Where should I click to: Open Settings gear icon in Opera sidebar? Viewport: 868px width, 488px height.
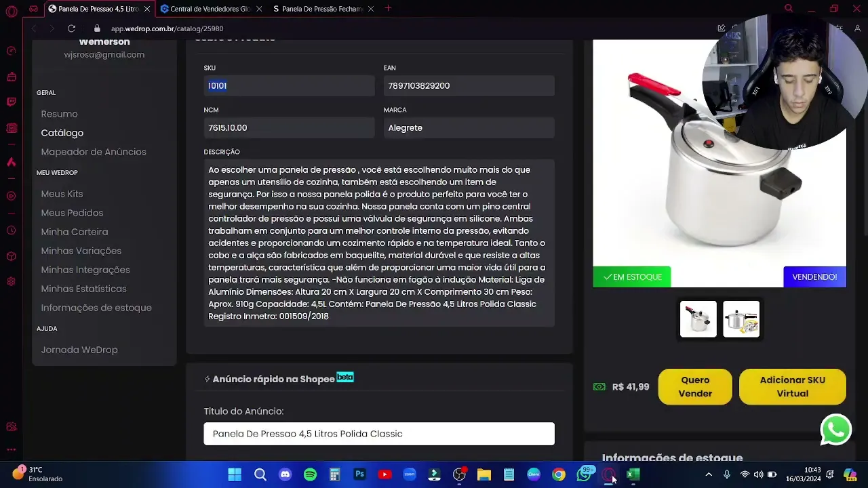coord(11,282)
